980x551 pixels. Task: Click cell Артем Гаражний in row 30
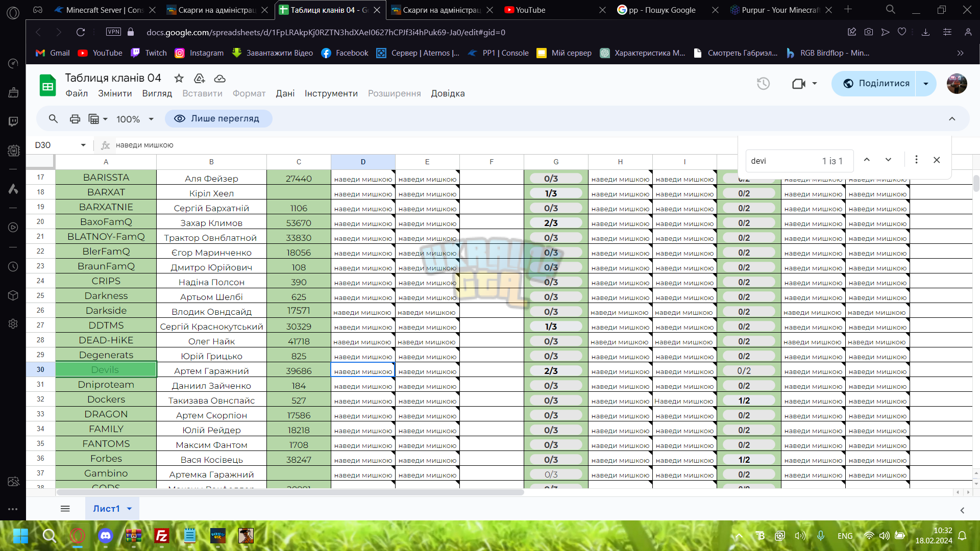click(211, 371)
